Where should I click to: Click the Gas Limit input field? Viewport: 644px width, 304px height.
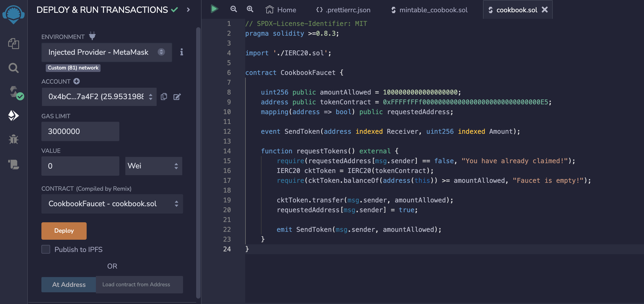click(x=80, y=131)
